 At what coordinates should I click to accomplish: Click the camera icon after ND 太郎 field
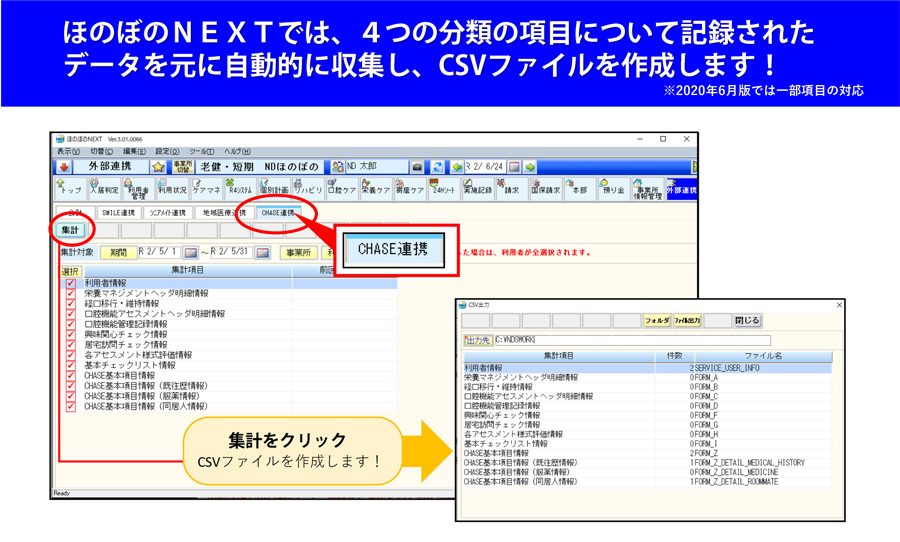coord(417,167)
